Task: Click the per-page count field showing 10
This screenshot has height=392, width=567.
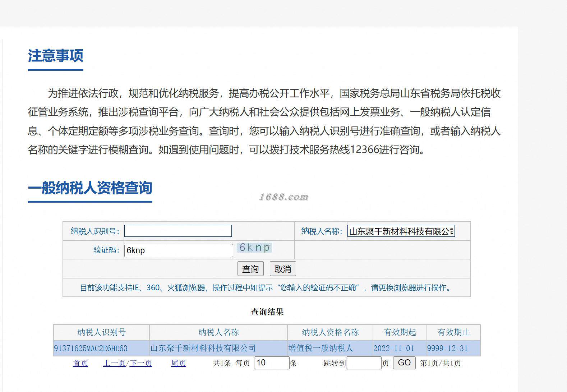Action: 272,363
